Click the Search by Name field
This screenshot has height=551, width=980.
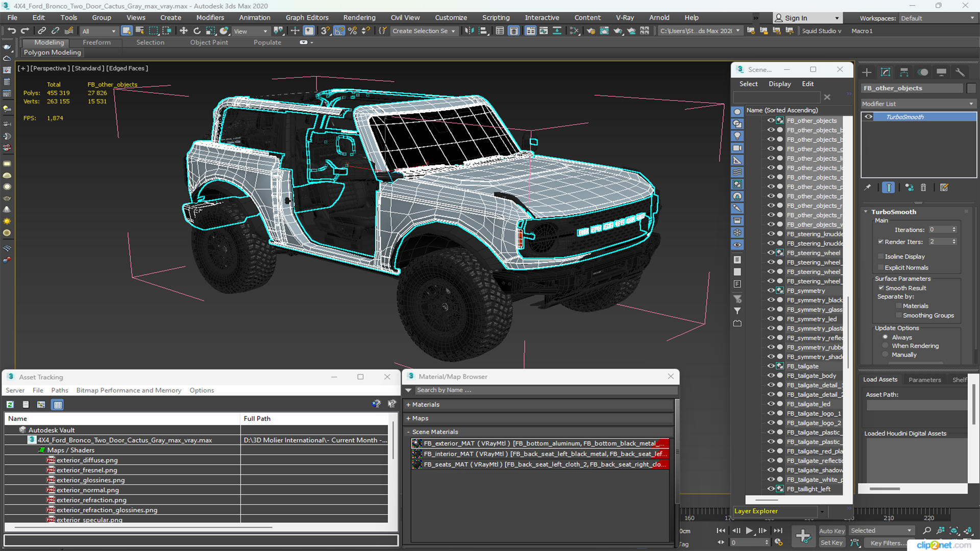click(x=546, y=390)
